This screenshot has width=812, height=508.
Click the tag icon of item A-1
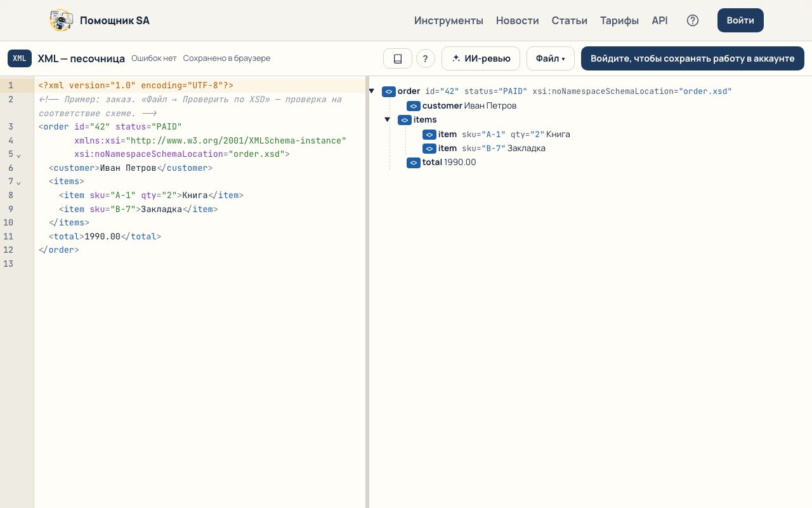tap(429, 135)
